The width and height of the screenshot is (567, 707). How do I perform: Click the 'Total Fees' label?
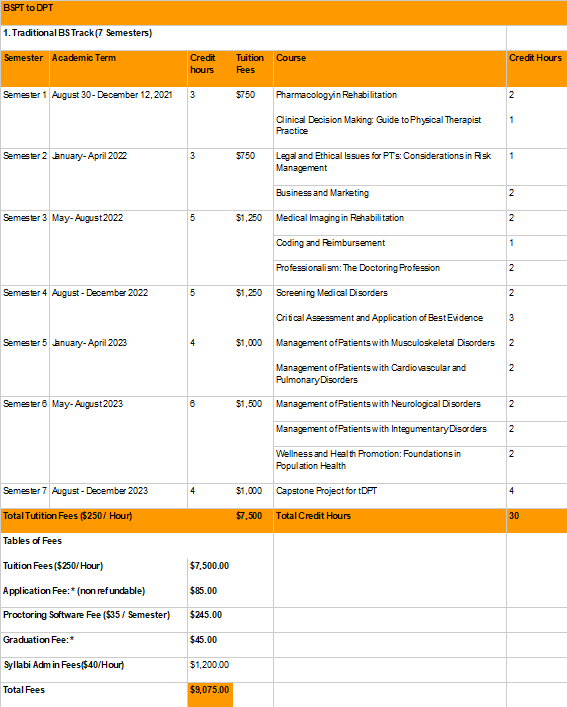[24, 690]
